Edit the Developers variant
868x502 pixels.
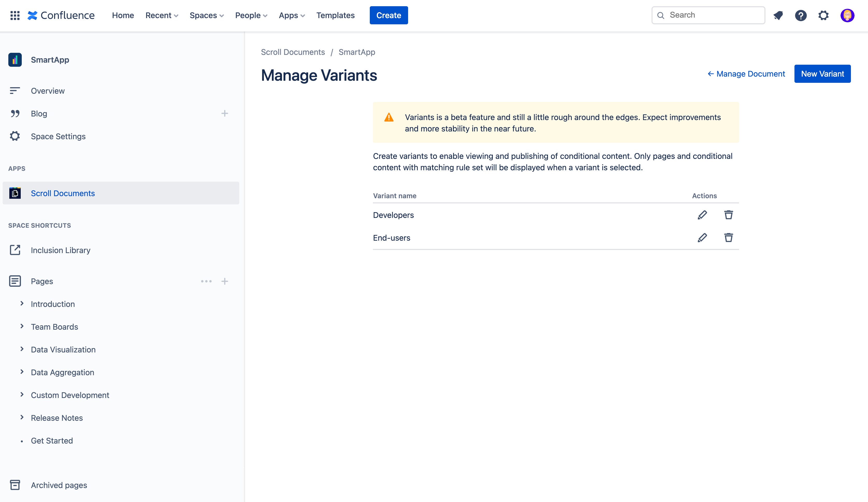(x=702, y=215)
